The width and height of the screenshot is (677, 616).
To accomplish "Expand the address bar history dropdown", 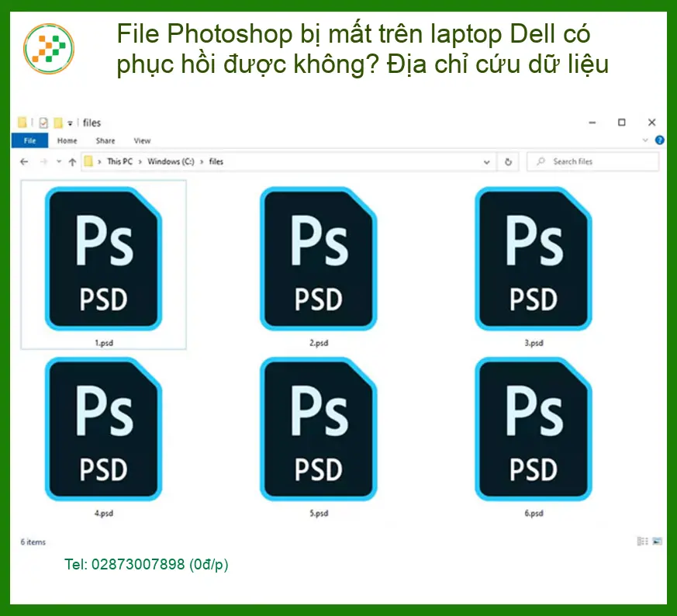I will click(x=486, y=162).
